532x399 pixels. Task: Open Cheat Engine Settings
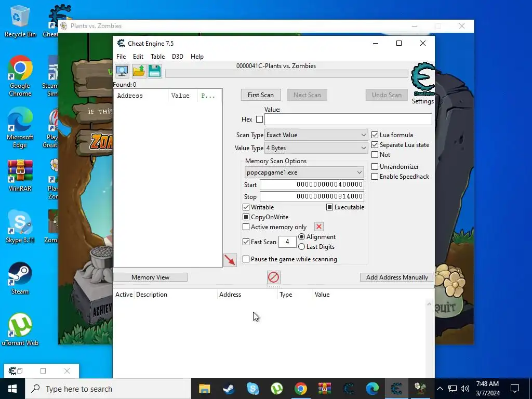[x=423, y=101]
